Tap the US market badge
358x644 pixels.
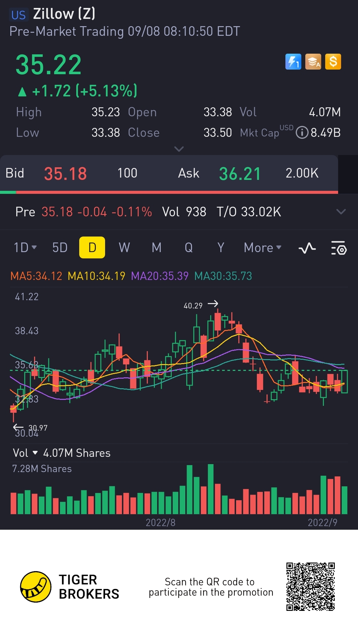click(x=19, y=15)
